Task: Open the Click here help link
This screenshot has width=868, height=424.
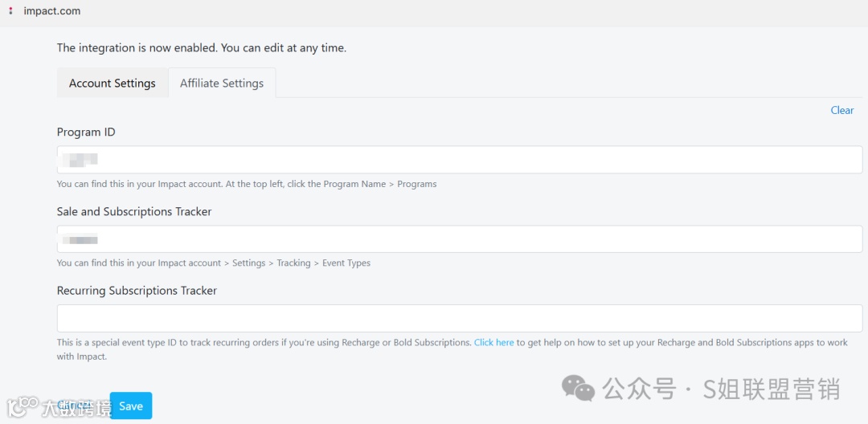Action: 493,342
